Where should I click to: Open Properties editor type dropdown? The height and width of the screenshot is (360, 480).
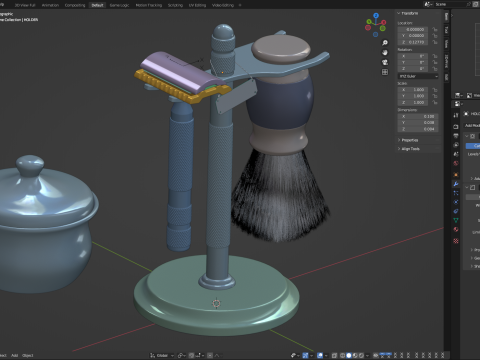[459, 104]
